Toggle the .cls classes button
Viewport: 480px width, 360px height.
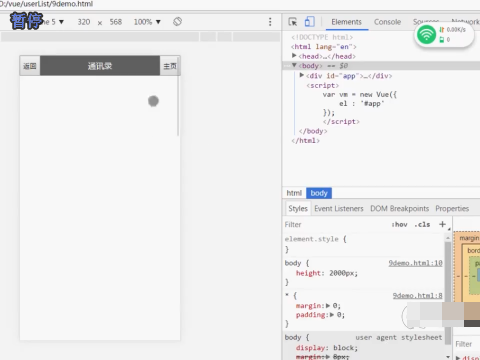tap(422, 225)
